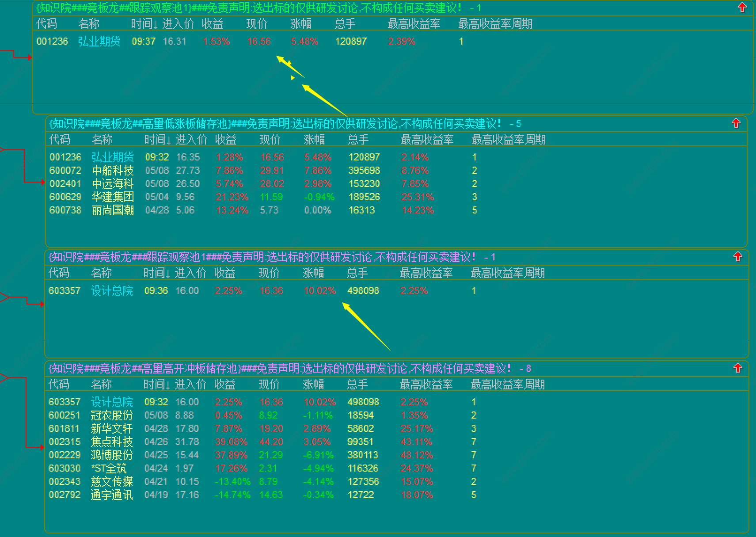Viewport: 756px width, 537px height.
Task: Sort by 时间 header in 高量高开冲板储存池 panel
Action: click(x=156, y=385)
